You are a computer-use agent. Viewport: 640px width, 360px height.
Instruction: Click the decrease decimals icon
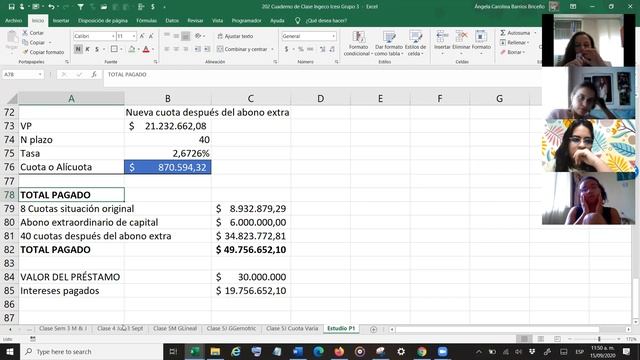tap(332, 49)
